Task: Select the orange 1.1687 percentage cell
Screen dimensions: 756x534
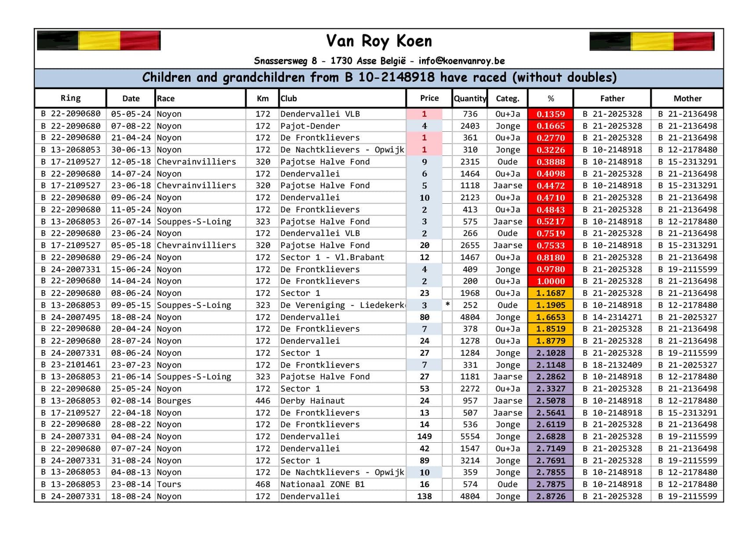Action: (x=550, y=293)
